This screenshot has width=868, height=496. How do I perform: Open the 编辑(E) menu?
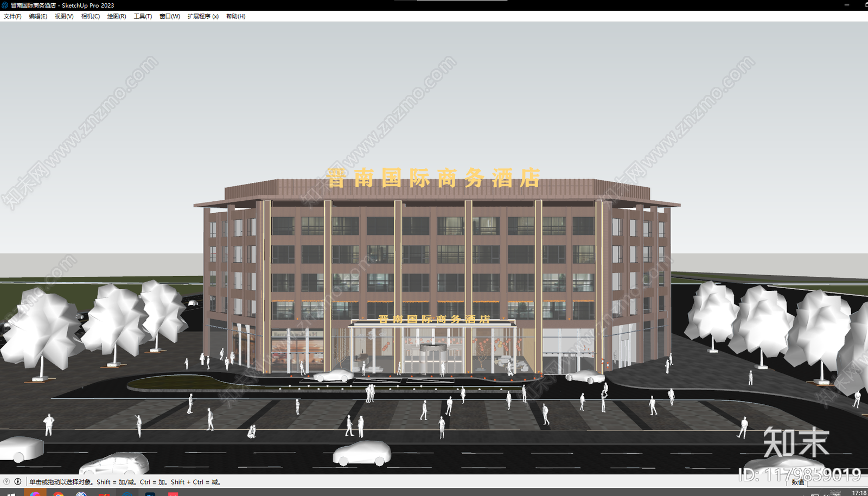point(38,16)
